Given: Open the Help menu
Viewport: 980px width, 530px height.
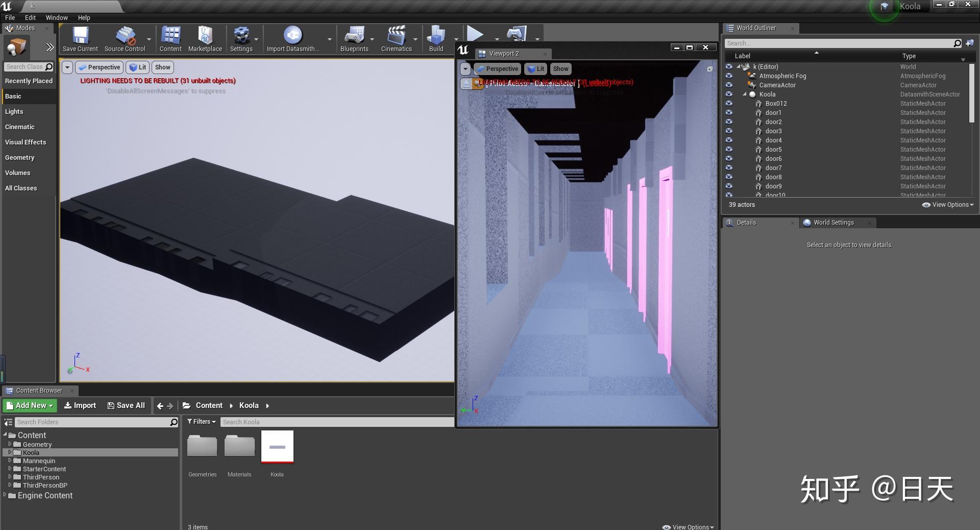Looking at the screenshot, I should [84, 17].
